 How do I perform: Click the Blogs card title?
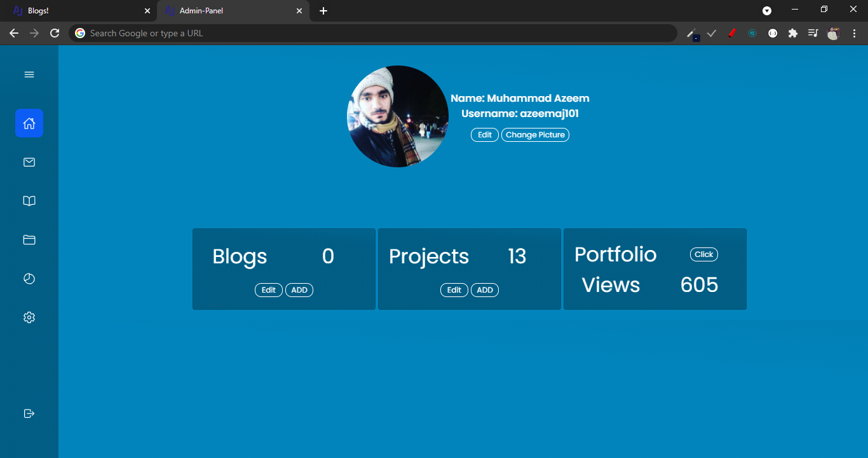click(x=240, y=256)
